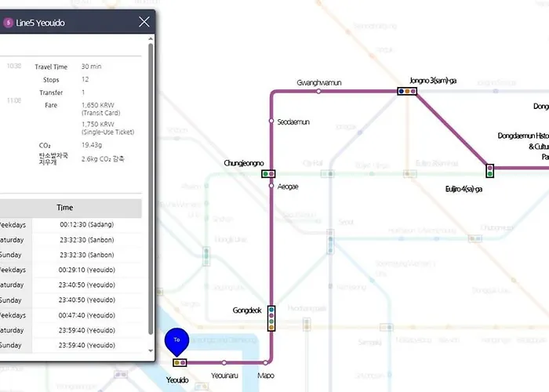Select Gongdeok transfer station marker
549x392 pixels.
[x=271, y=318]
